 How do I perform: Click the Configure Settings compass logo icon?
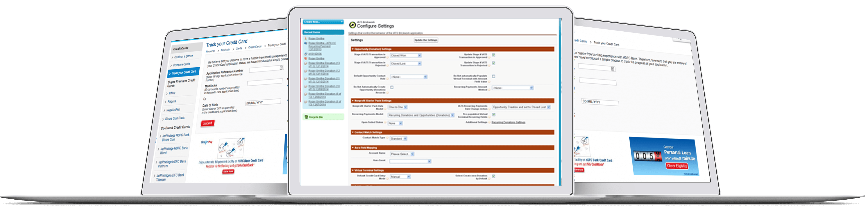(x=352, y=25)
